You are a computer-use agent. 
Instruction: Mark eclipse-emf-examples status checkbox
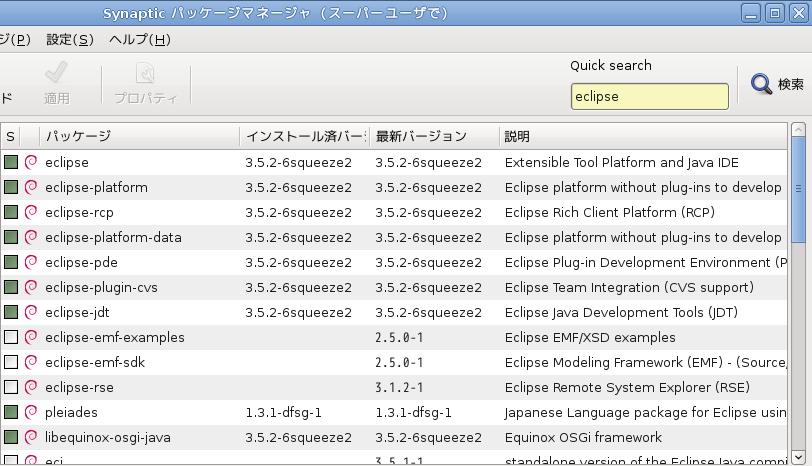click(x=11, y=337)
